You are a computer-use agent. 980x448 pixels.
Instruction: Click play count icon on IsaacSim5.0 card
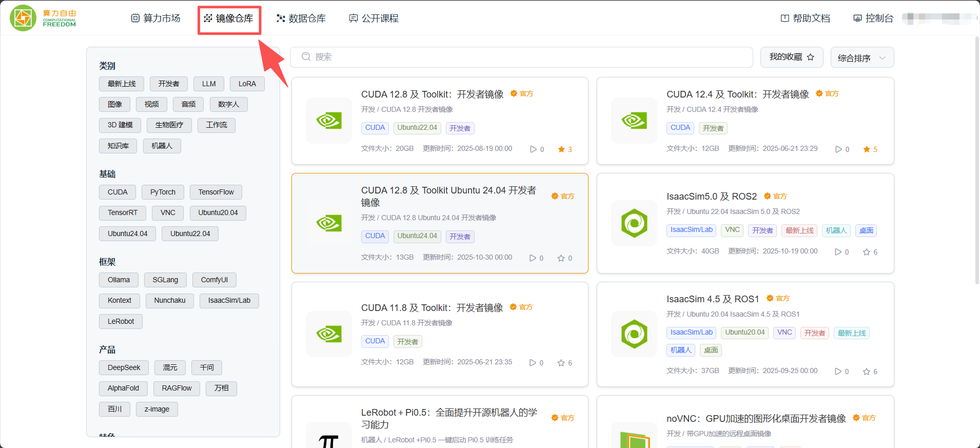[838, 252]
